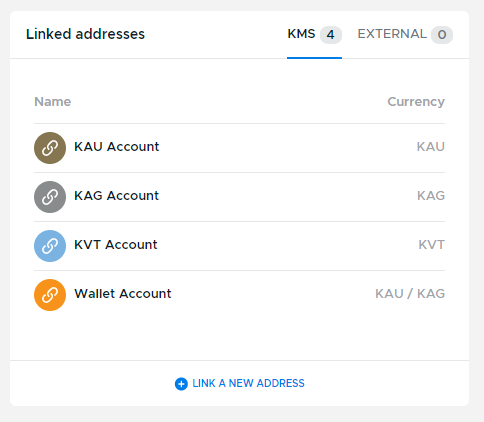Click the KMS count badge showing 4
The image size is (484, 422).
[x=331, y=35]
